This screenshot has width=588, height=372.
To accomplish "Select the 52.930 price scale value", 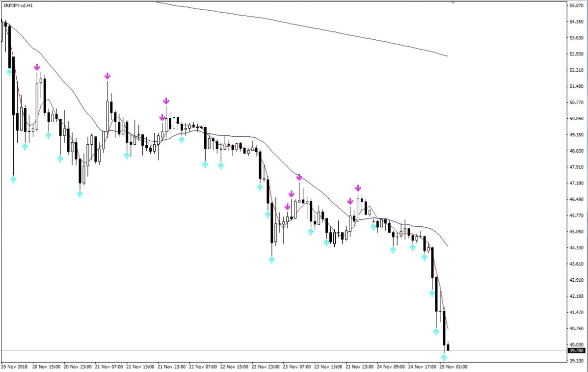I will tap(577, 54).
